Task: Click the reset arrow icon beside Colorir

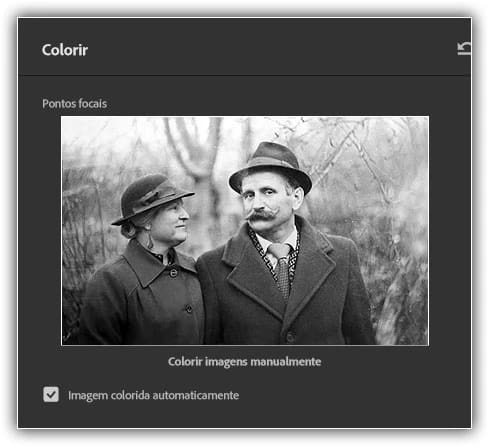Action: tap(464, 48)
